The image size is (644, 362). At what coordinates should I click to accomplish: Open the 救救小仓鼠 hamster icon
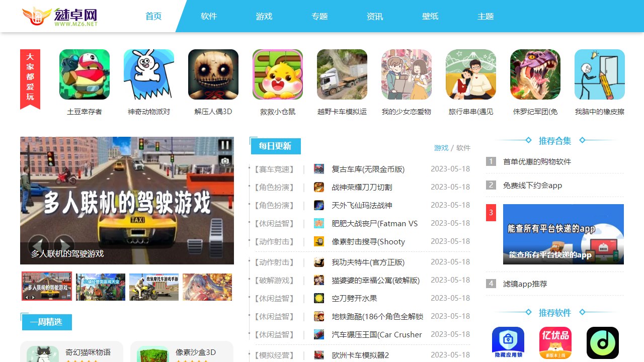[278, 74]
